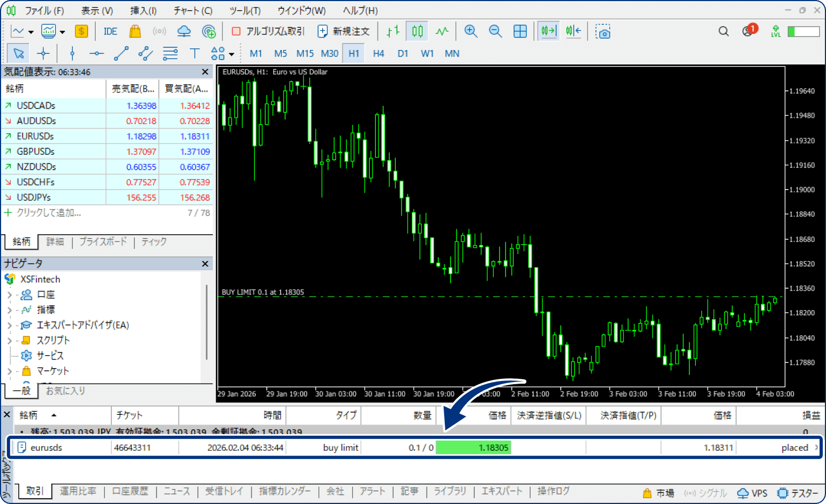
Task: Expand the エキスパートアドバイザ(EA) tree node
Action: [x=9, y=325]
